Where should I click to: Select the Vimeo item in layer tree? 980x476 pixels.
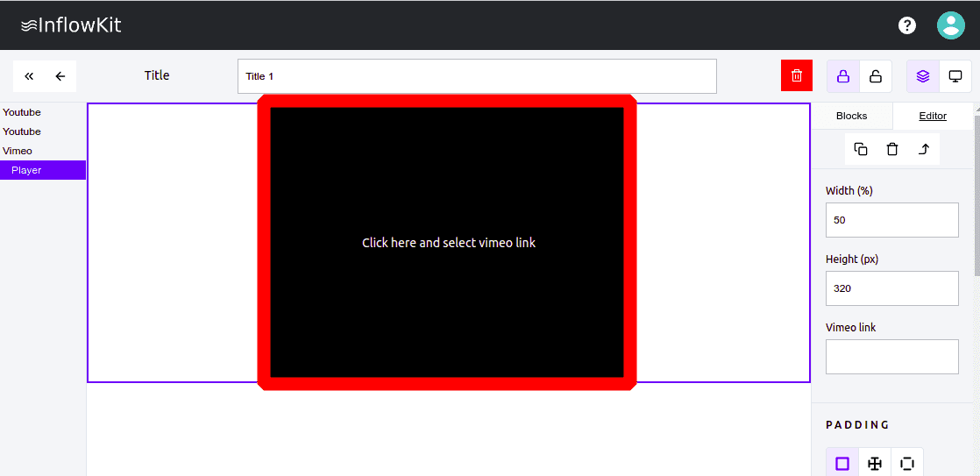pos(18,151)
